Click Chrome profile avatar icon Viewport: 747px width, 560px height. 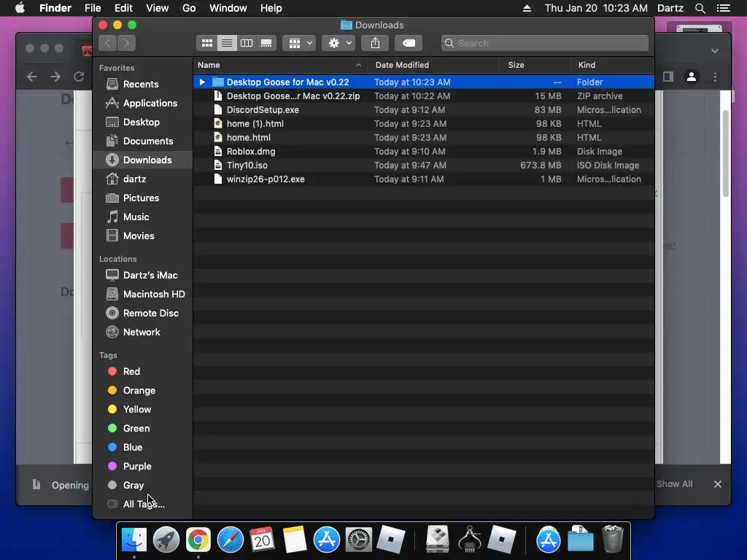[x=692, y=77]
